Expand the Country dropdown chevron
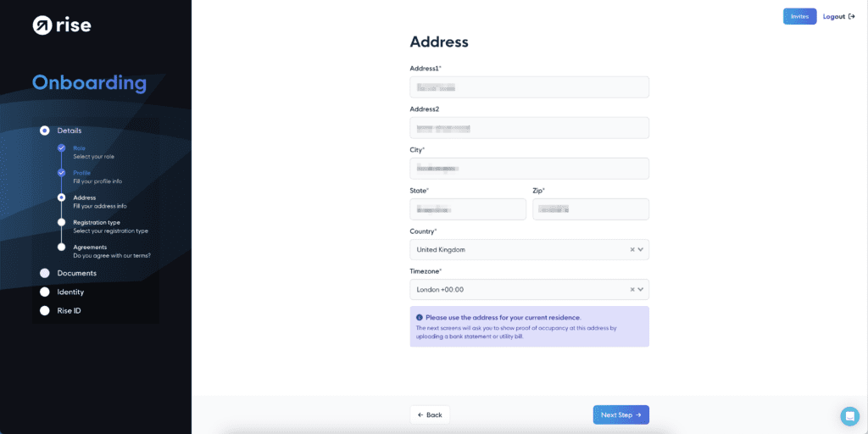 [641, 250]
